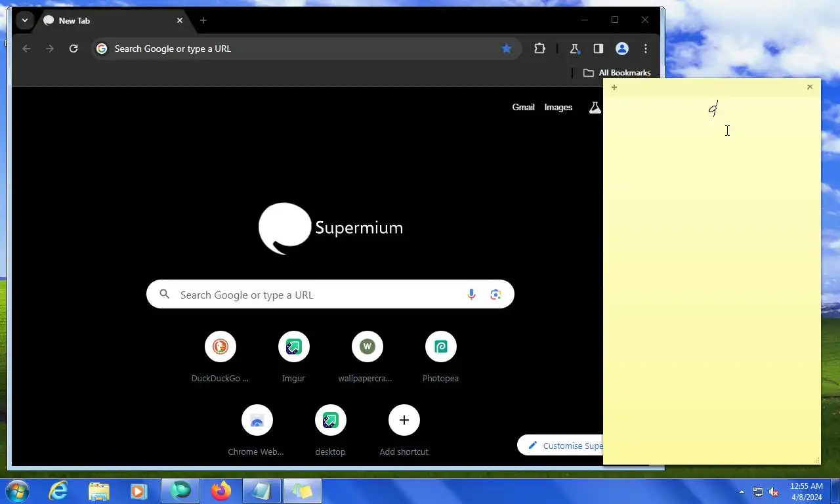Open the Gmail link
Image resolution: width=840 pixels, height=504 pixels.
coord(523,107)
